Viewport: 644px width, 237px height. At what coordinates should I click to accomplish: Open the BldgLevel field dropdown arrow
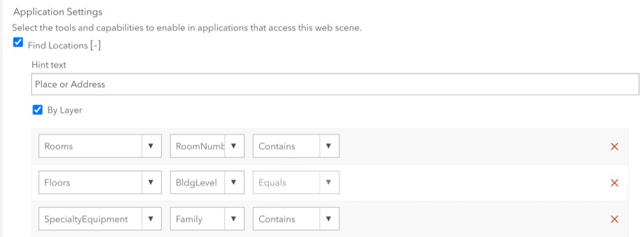(234, 182)
